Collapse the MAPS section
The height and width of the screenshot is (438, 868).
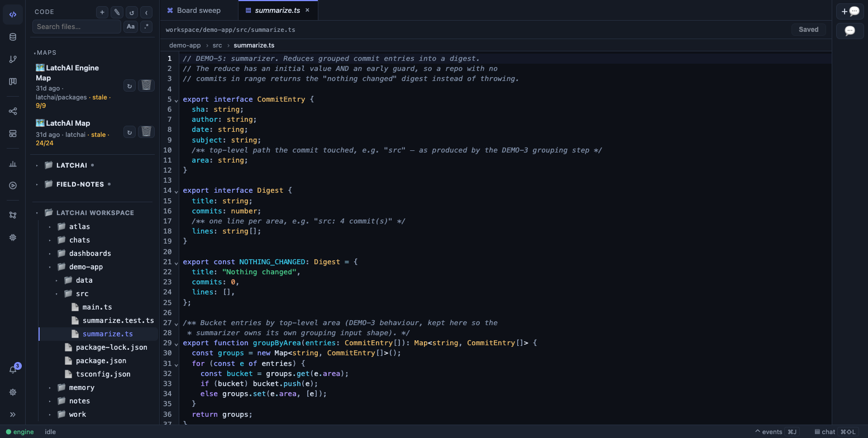pos(46,53)
